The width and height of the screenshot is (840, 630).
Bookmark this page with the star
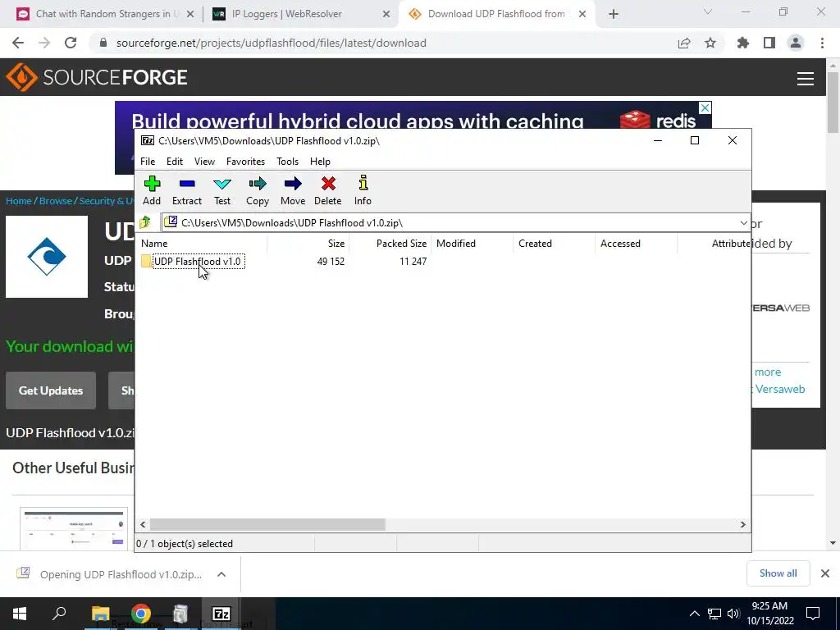(x=710, y=43)
